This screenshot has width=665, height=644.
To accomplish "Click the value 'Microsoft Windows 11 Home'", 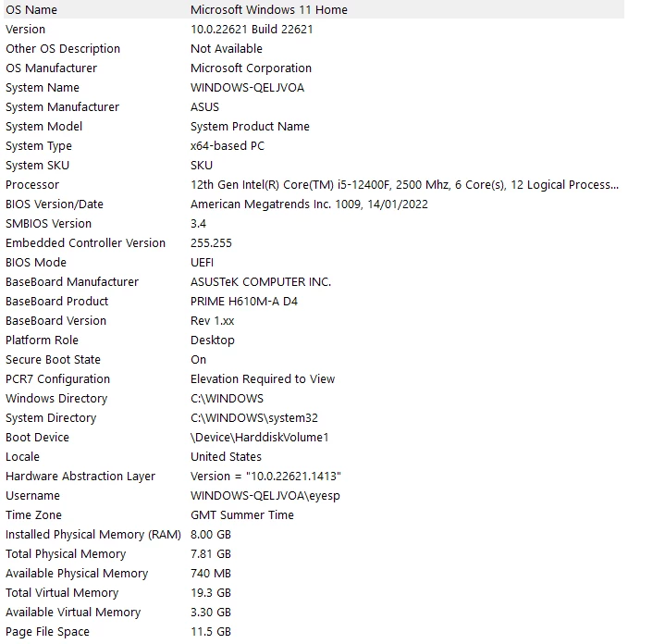I will [x=269, y=10].
